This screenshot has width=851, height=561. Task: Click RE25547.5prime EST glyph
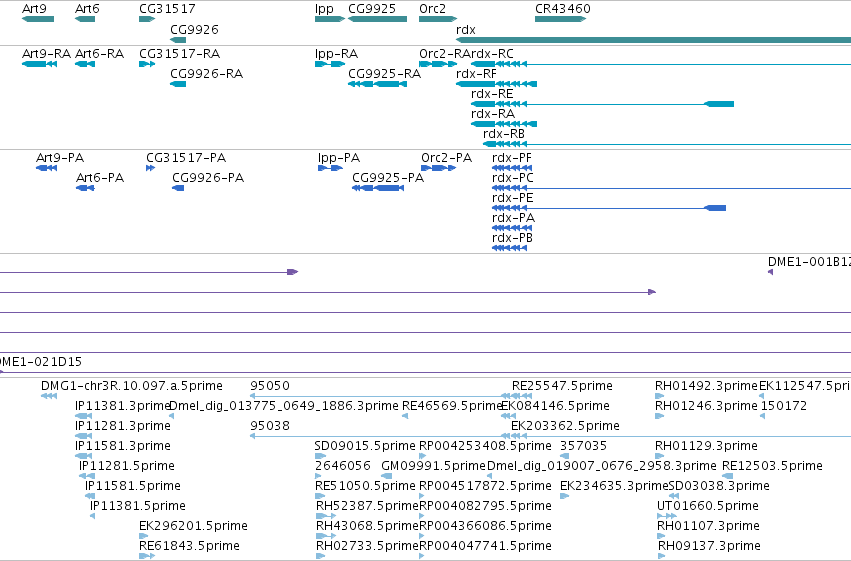click(522, 396)
